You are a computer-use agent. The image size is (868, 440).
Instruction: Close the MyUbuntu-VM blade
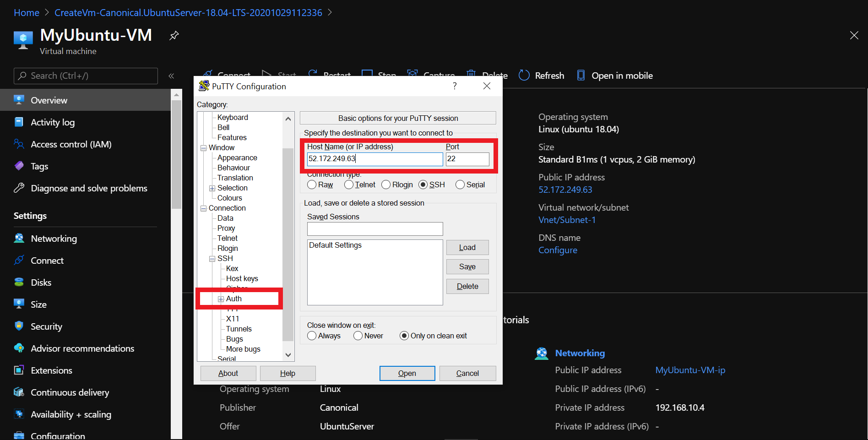854,35
